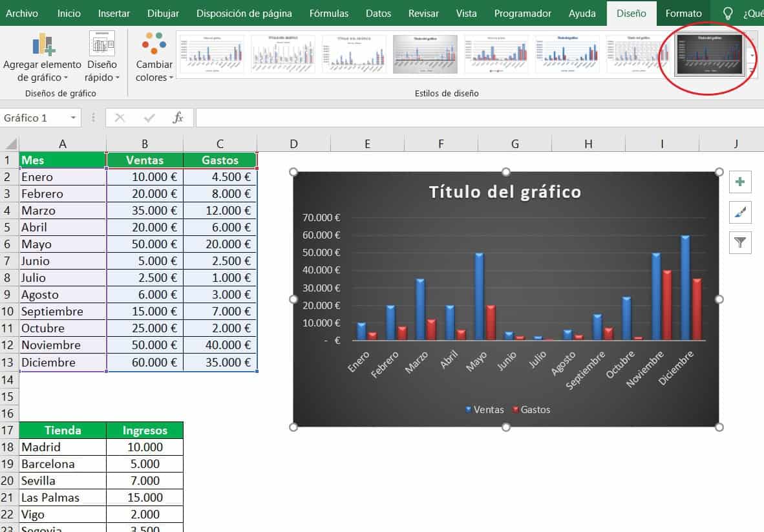Expand the Name Box dropdown arrow
Viewport: 764px width, 532px height.
pyautogui.click(x=73, y=118)
